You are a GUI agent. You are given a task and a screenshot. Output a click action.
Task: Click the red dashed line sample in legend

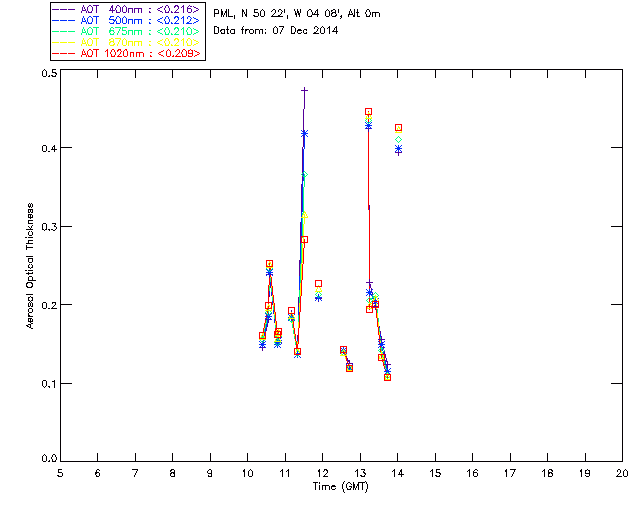pyautogui.click(x=64, y=53)
